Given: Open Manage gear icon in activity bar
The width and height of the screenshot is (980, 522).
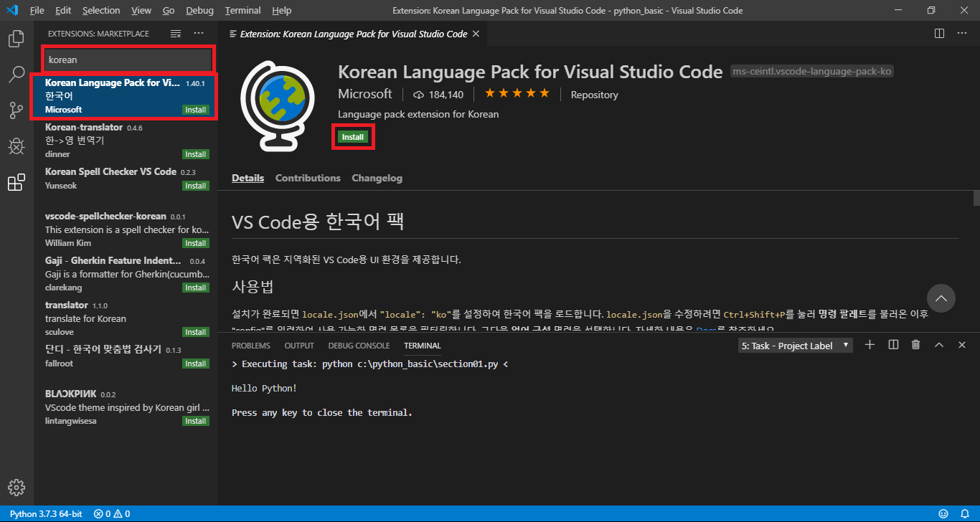Looking at the screenshot, I should coord(16,487).
